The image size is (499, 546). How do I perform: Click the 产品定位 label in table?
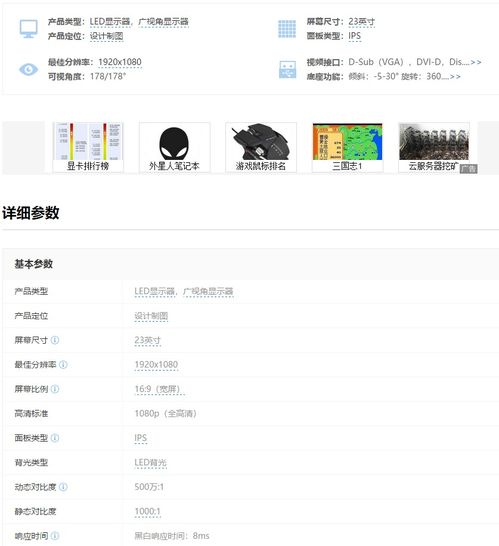31,316
